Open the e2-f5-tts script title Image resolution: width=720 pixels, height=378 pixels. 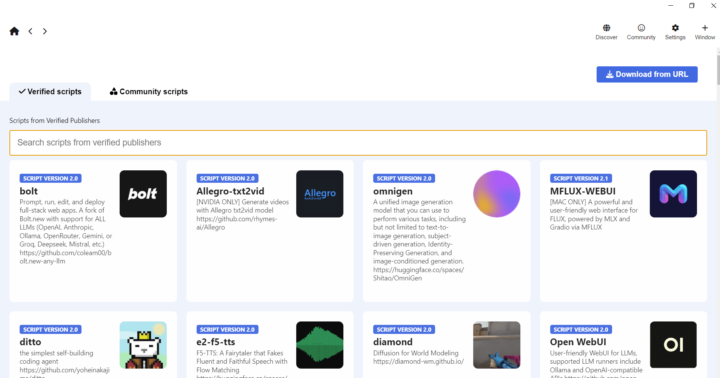pyautogui.click(x=215, y=342)
